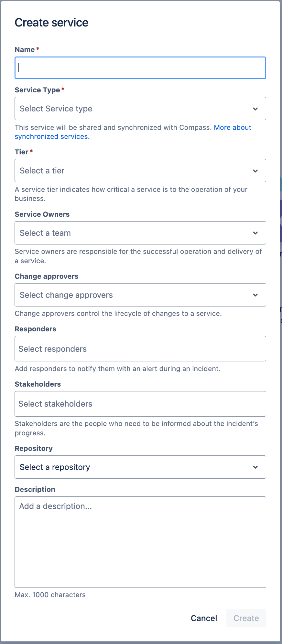
Task: Click the Repository dropdown chevron icon
Action: [x=255, y=467]
